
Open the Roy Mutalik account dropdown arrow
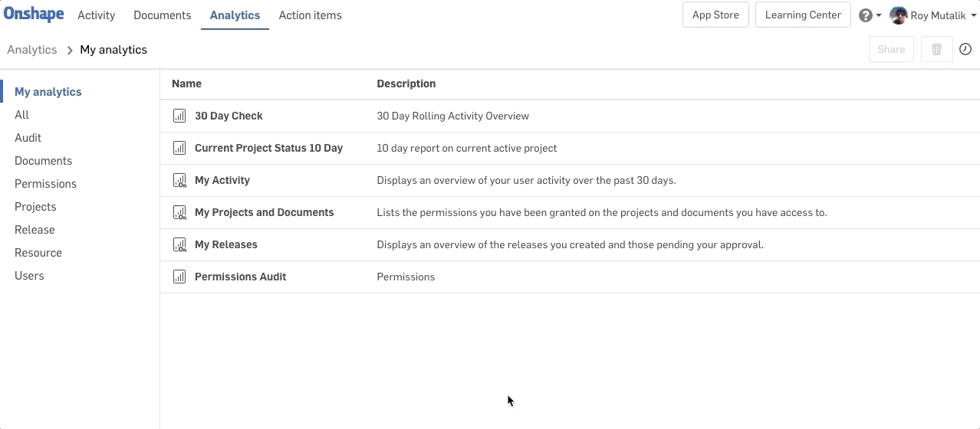(974, 15)
